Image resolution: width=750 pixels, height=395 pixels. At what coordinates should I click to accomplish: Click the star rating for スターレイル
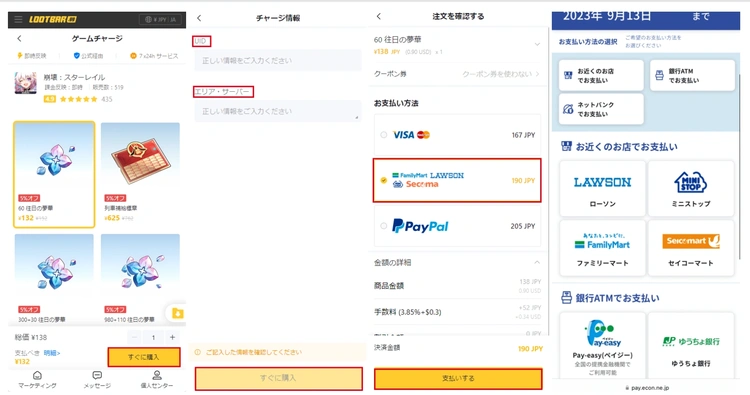click(x=78, y=99)
